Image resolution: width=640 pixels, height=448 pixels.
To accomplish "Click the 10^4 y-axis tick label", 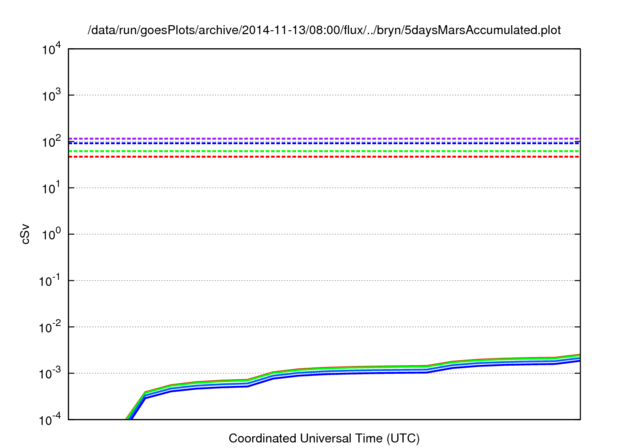I will [52, 50].
